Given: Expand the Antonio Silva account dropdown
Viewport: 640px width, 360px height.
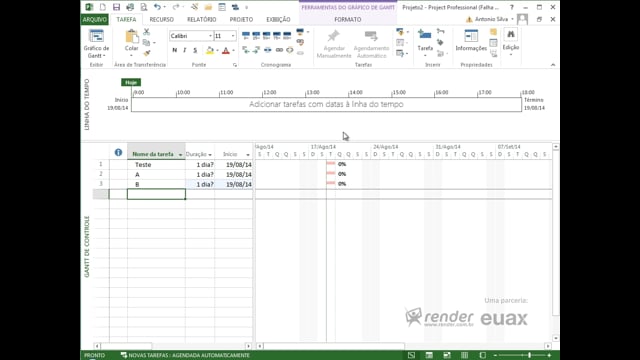Looking at the screenshot, I should tap(512, 19).
